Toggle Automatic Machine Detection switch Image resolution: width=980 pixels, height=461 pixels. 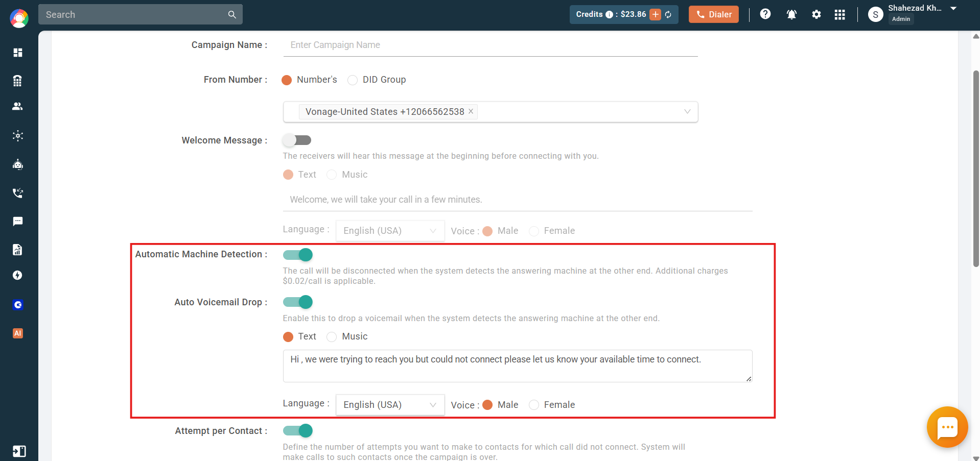tap(298, 255)
